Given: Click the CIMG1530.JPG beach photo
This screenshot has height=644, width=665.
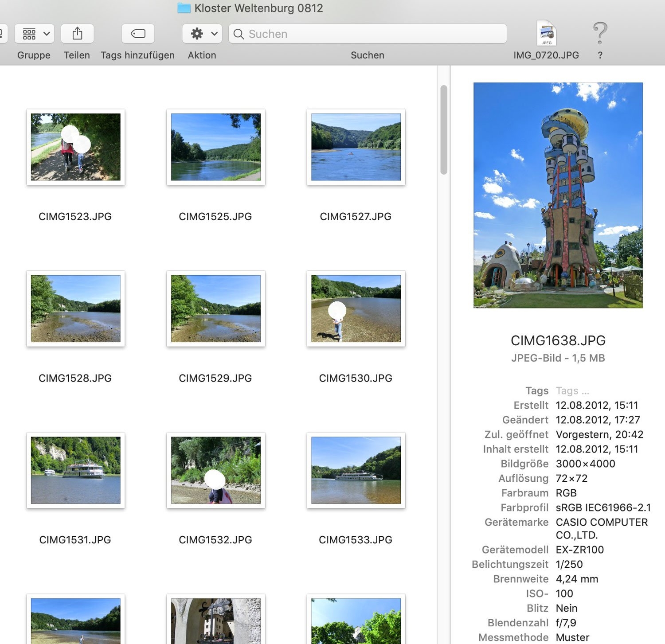Looking at the screenshot, I should tap(356, 308).
